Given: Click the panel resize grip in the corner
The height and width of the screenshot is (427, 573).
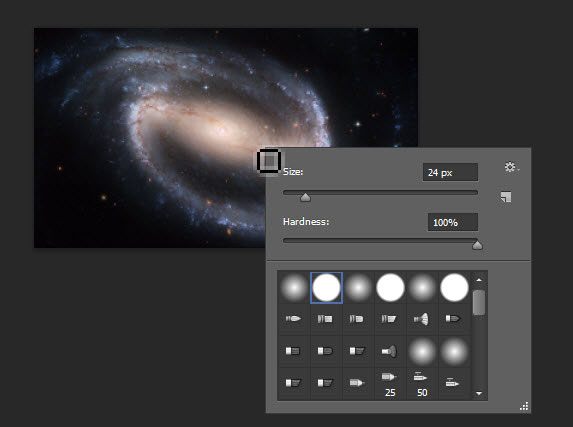Looking at the screenshot, I should (x=524, y=406).
